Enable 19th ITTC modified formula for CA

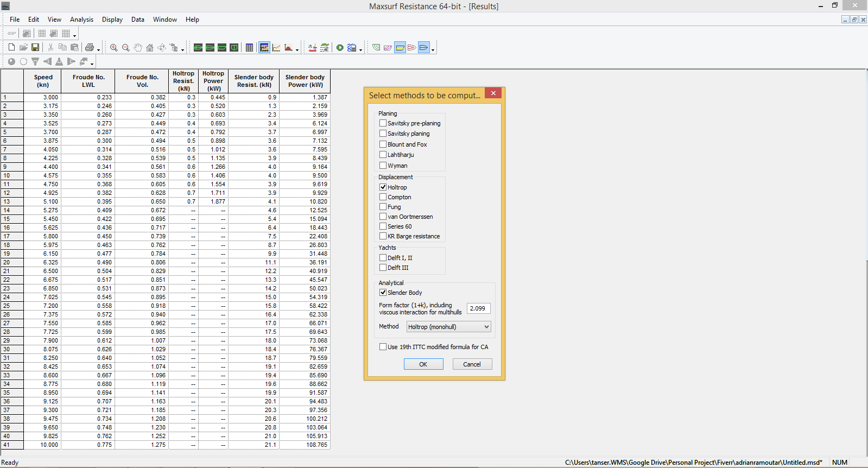tap(383, 347)
